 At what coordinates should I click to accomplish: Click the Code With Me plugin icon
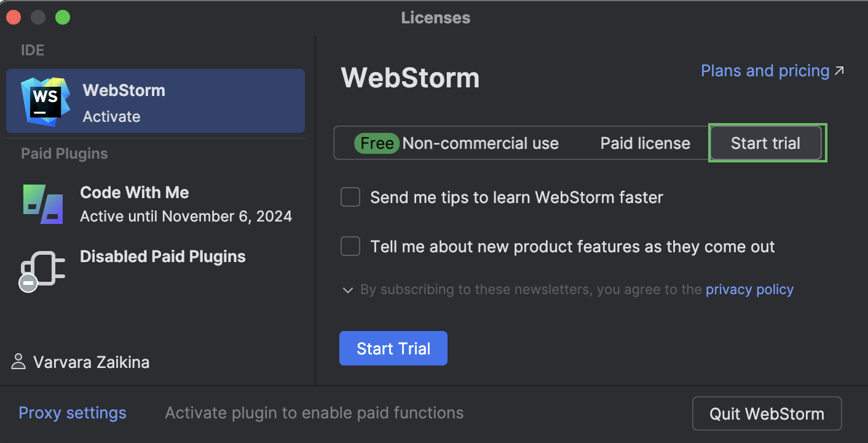[x=42, y=203]
